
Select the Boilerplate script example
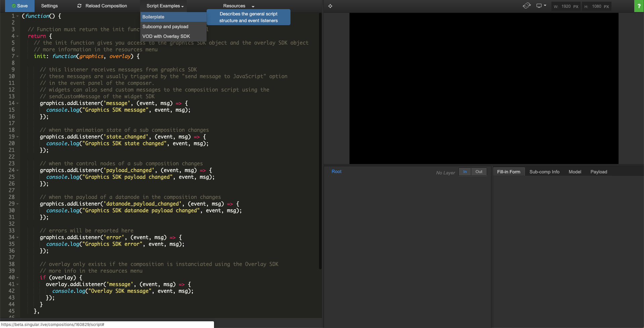[173, 17]
